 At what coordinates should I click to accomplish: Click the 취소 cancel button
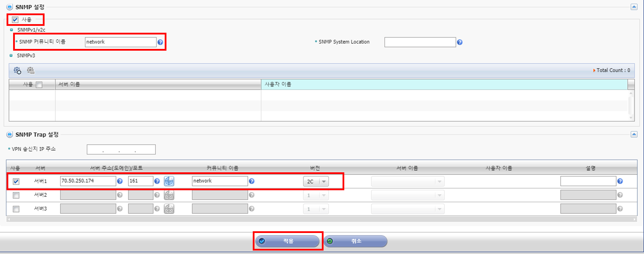point(355,241)
